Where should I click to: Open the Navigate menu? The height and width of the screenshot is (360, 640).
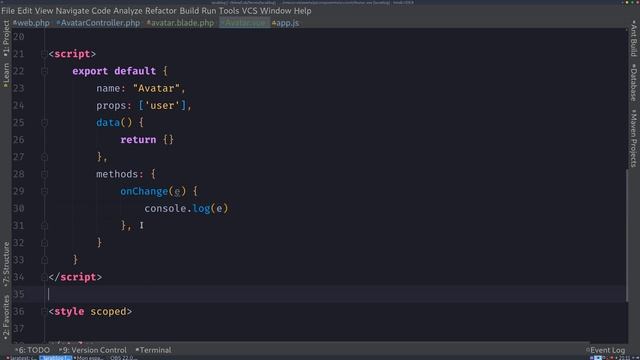72,11
